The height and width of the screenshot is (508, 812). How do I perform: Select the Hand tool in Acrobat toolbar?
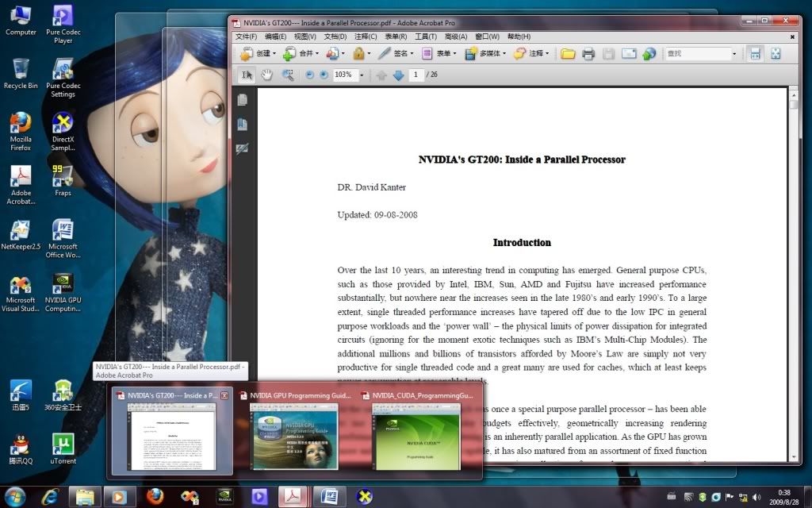pos(267,75)
